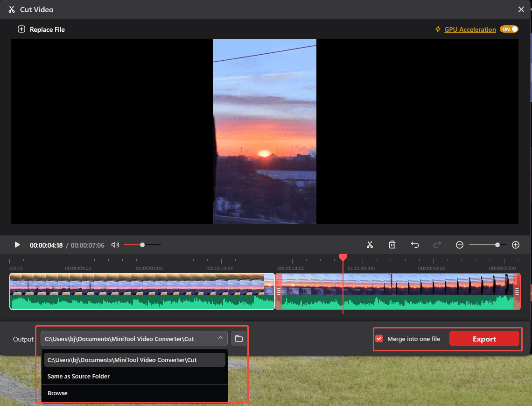This screenshot has height=406, width=532.
Task: Play the video preview
Action: coord(17,245)
